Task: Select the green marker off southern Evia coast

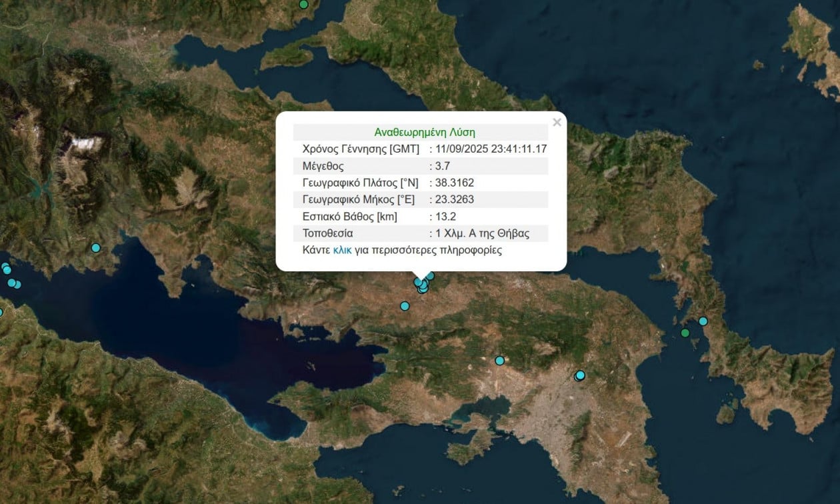Action: [x=685, y=333]
